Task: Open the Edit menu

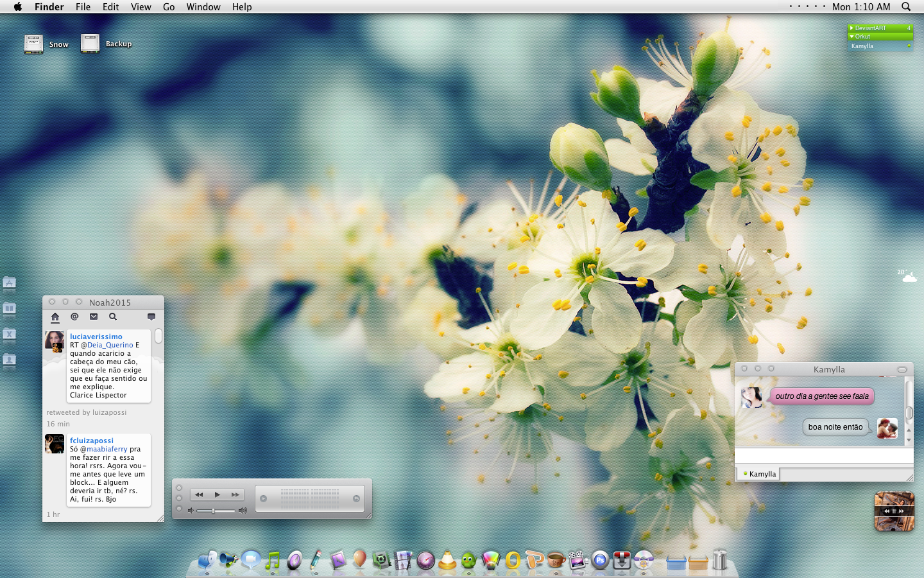Action: 111,6
